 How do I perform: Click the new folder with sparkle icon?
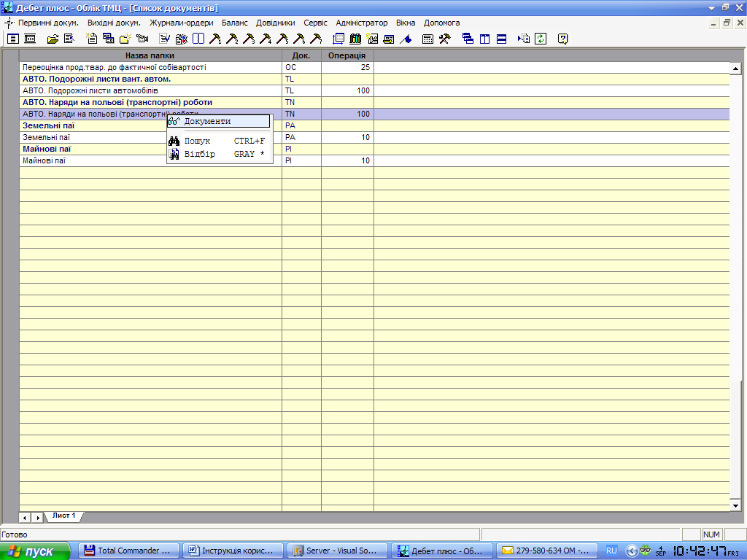click(125, 39)
